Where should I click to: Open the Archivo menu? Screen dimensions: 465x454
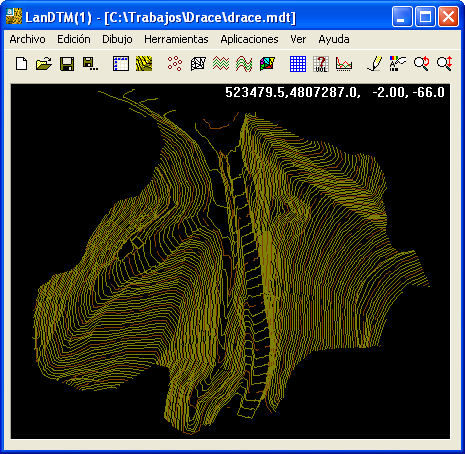(27, 39)
